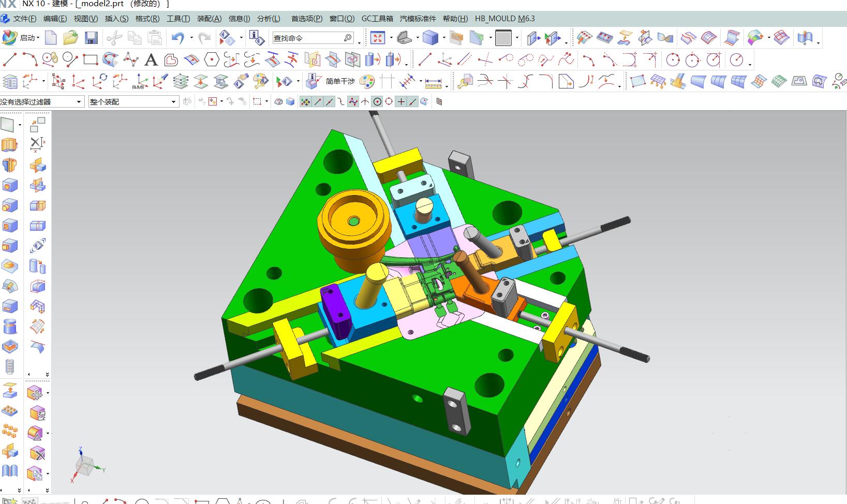Select the Extrude tool in left toolbar
The height and width of the screenshot is (504, 847).
[x=9, y=145]
